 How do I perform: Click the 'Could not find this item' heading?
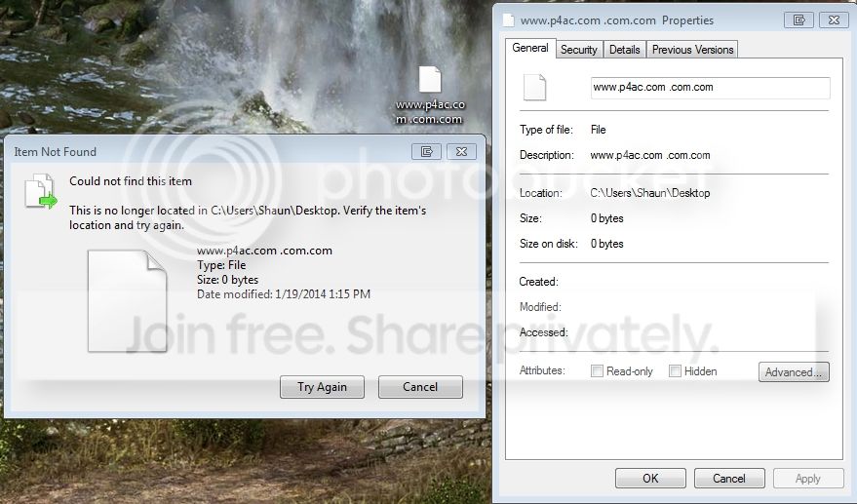(131, 181)
